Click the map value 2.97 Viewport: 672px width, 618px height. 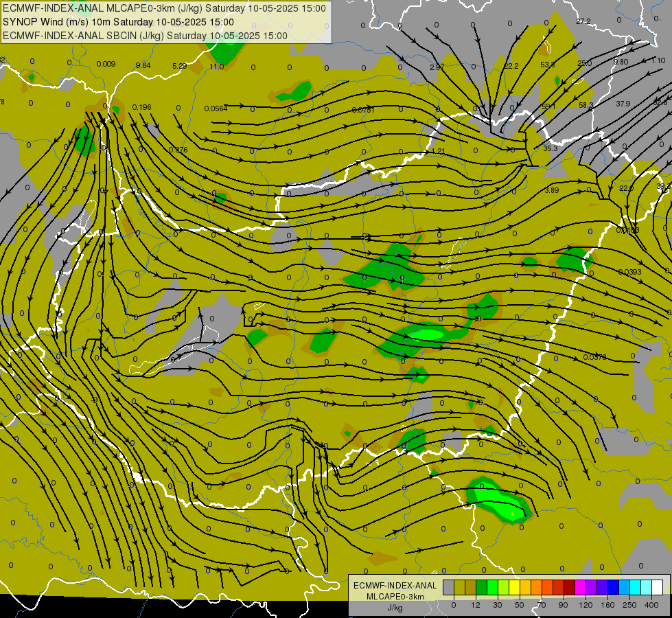tap(437, 67)
